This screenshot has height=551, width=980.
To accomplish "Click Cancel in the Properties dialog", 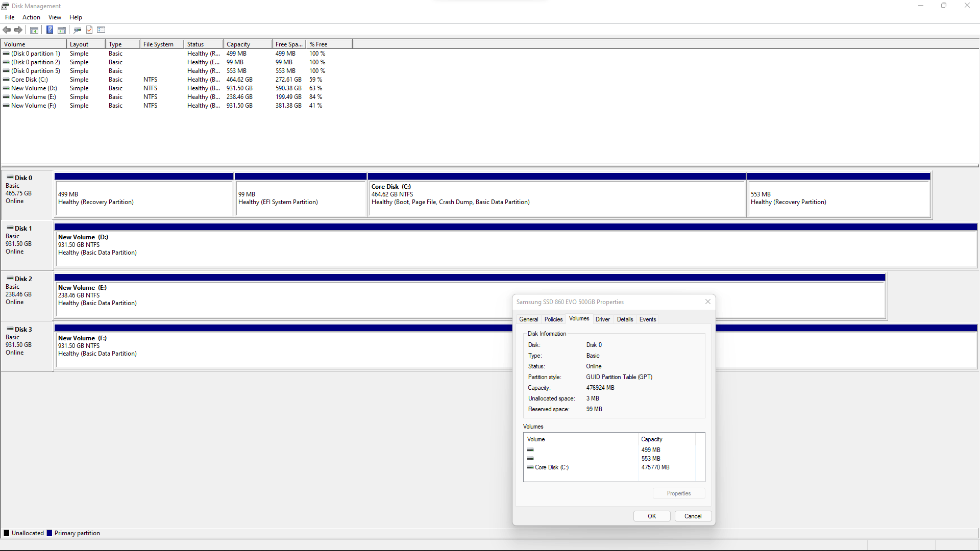I will coord(693,516).
